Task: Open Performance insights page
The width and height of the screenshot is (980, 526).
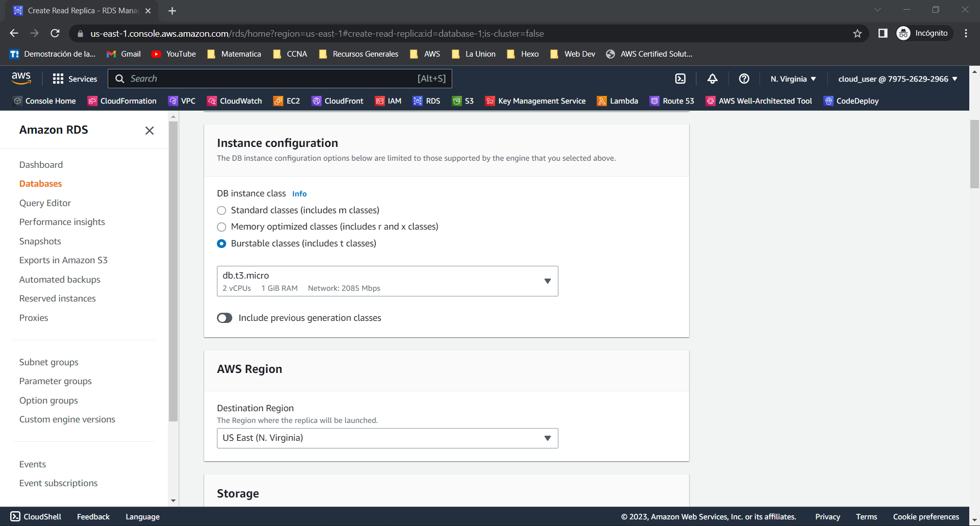Action: (x=62, y=222)
